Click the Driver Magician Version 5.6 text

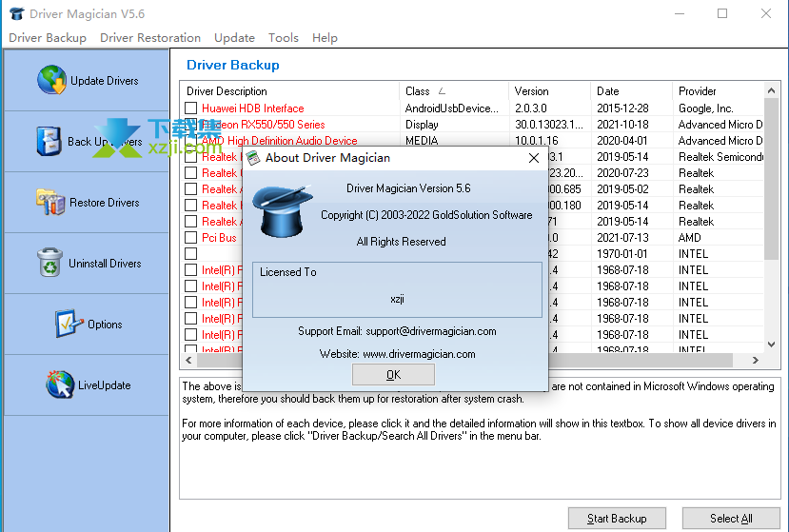408,188
